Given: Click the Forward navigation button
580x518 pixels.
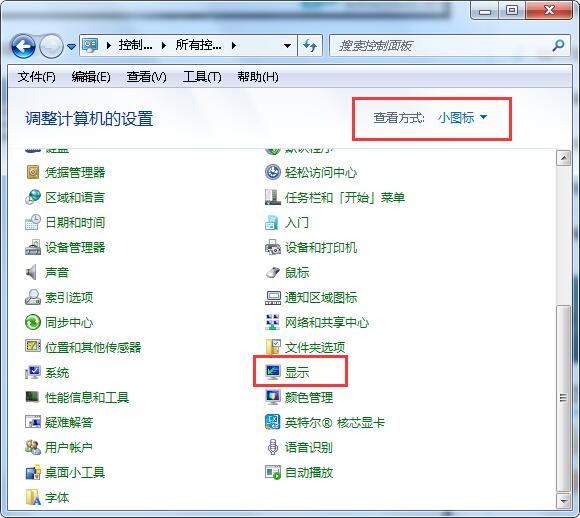Looking at the screenshot, I should coord(51,46).
